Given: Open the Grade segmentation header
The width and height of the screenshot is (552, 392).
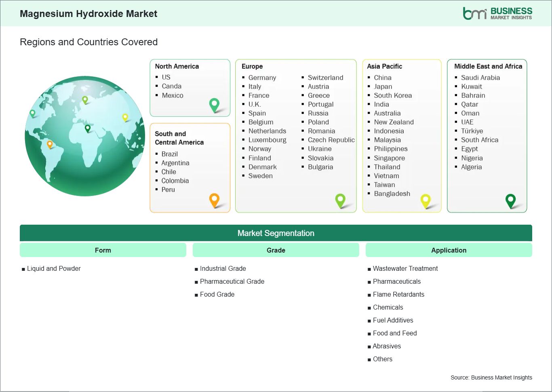Looking at the screenshot, I should point(276,250).
